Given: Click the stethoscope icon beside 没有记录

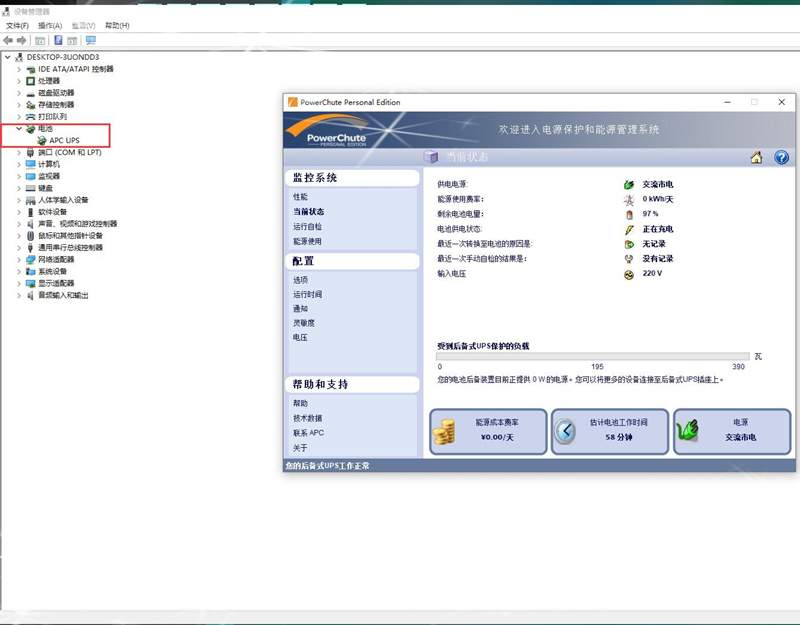Looking at the screenshot, I should click(x=629, y=259).
